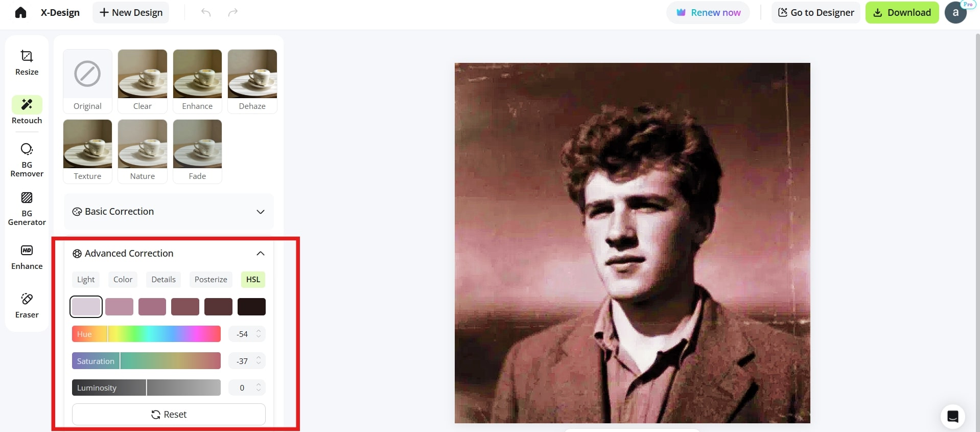Screen dimensions: 980x432
Task: Download the edited image
Action: (x=902, y=12)
